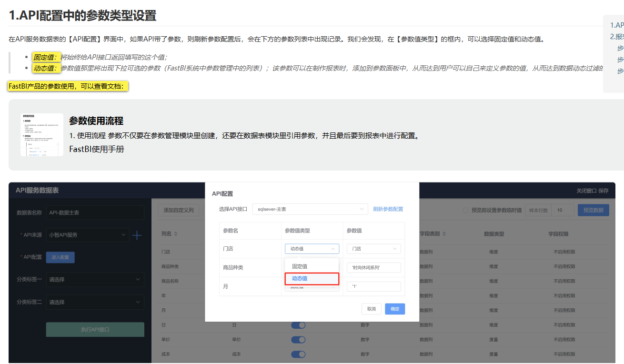
Task: Toggle the switch in the 单价 row
Action: (x=298, y=340)
